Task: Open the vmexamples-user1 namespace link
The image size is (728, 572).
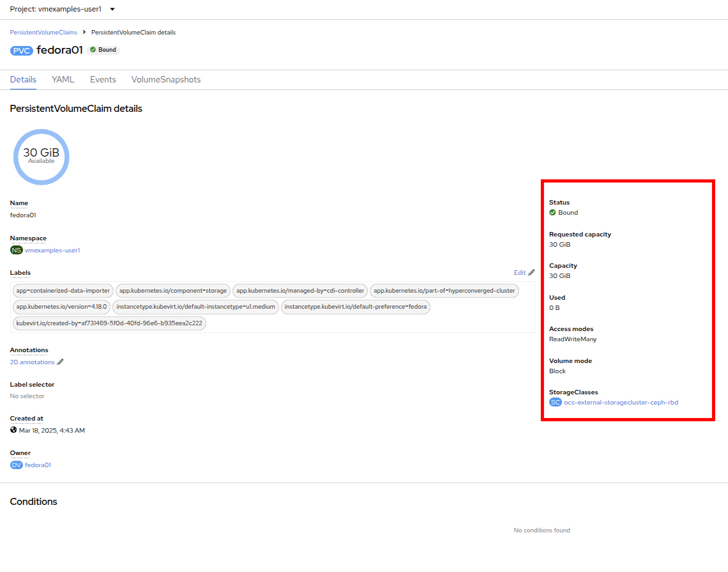Action: pos(52,251)
